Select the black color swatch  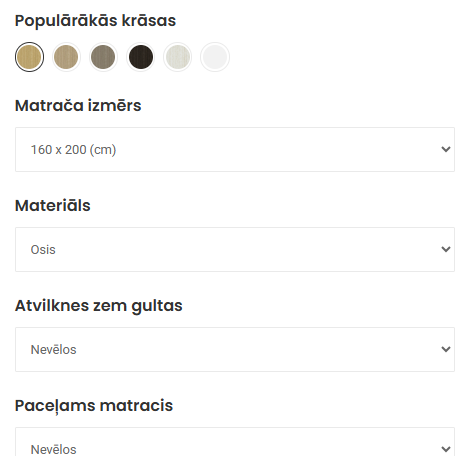coord(141,57)
